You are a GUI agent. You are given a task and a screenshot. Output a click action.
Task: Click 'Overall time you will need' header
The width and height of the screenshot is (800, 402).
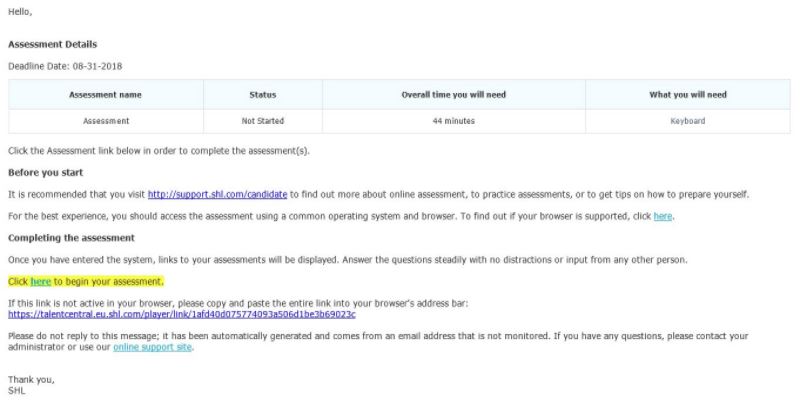454,95
